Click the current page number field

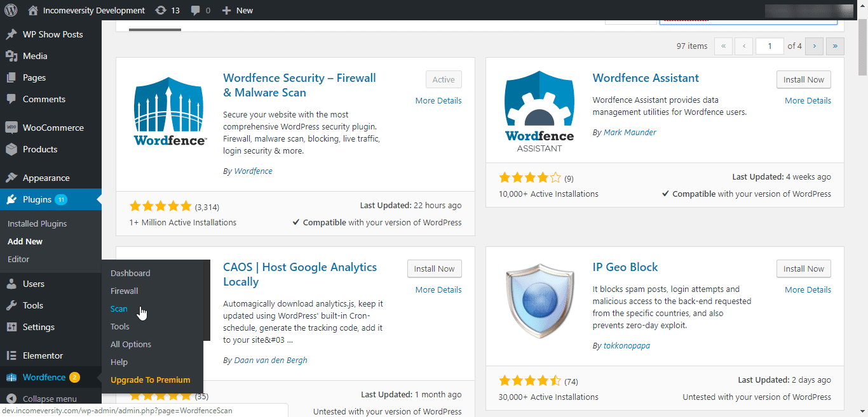pyautogui.click(x=770, y=46)
